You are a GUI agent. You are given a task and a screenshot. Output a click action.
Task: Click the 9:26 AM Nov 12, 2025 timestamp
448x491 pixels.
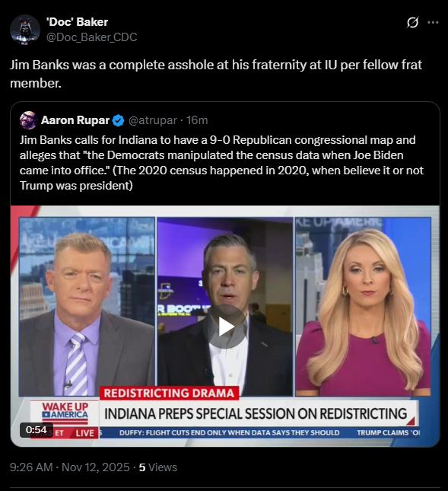click(70, 467)
